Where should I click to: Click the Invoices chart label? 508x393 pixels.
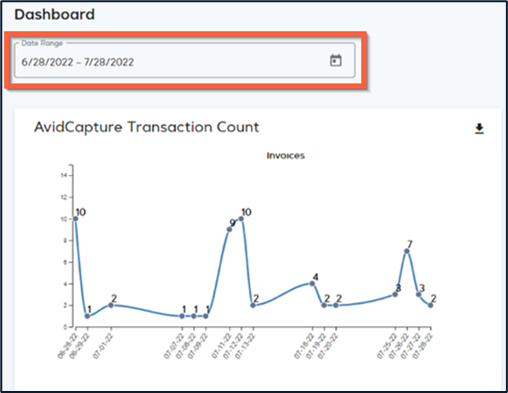(285, 156)
